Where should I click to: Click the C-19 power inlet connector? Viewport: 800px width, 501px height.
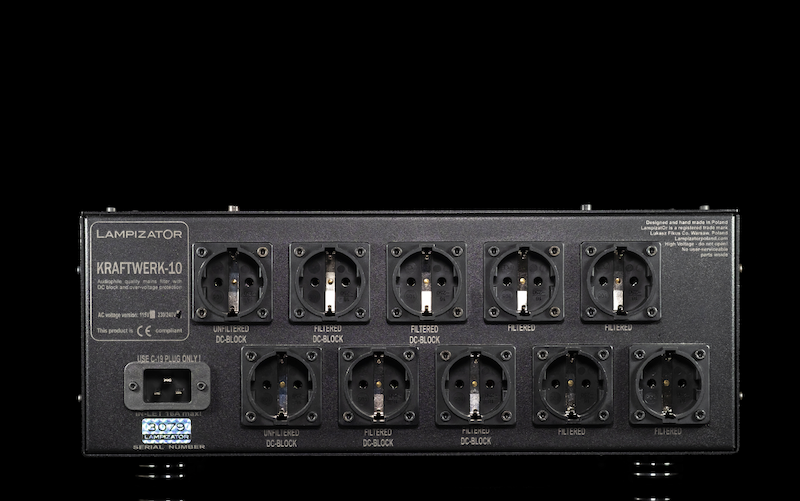[167, 386]
